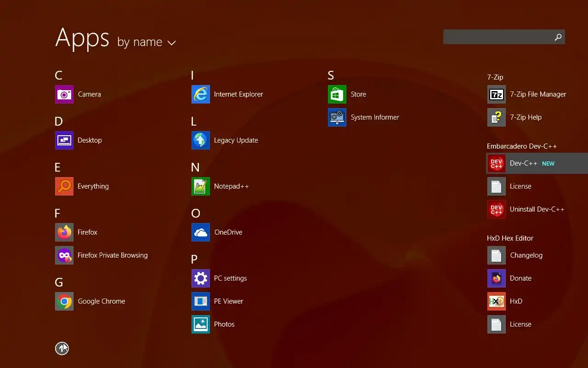Image resolution: width=588 pixels, height=368 pixels.
Task: Click the '7-Zip File Manager' label text
Action: point(538,94)
